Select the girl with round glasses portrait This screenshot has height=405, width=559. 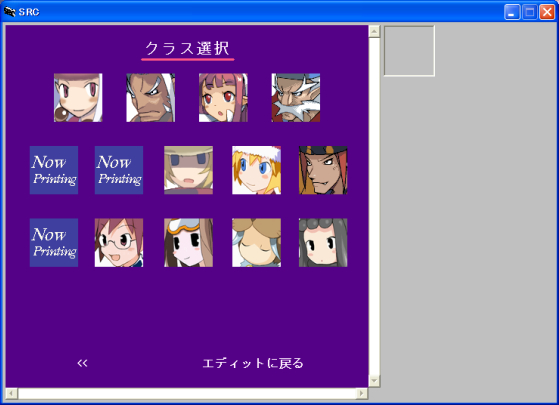(119, 243)
